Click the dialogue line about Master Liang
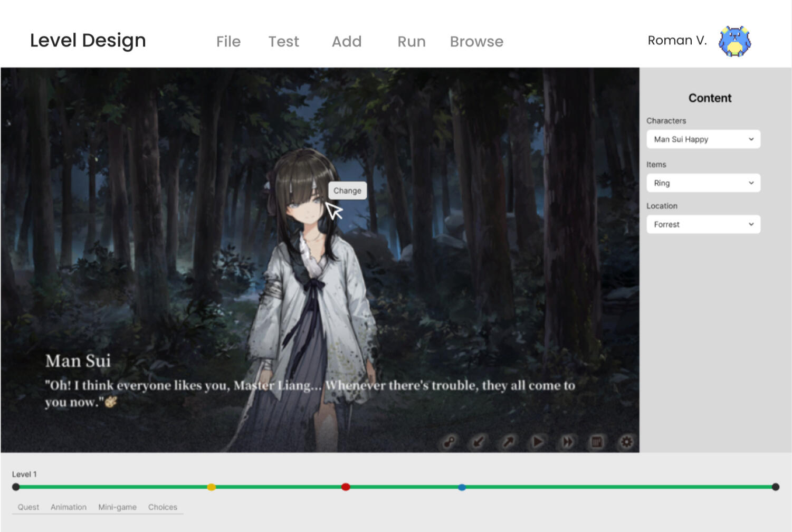 tap(310, 394)
